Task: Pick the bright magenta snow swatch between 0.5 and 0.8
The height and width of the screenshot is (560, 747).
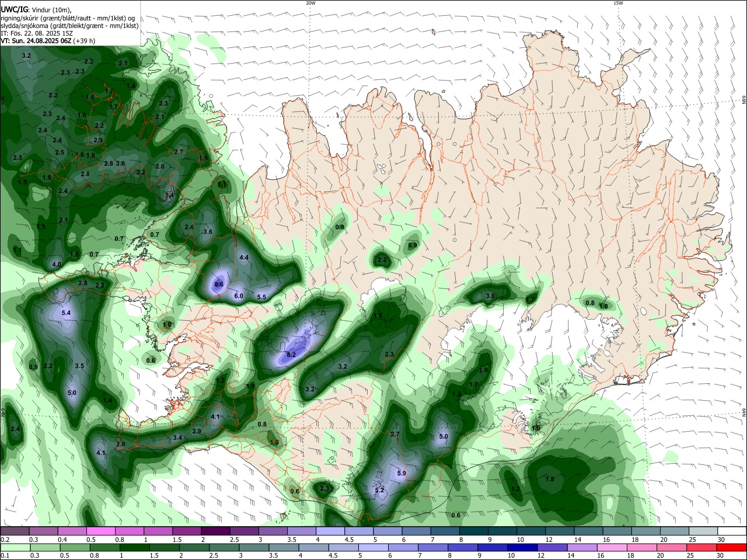Action: [x=100, y=531]
